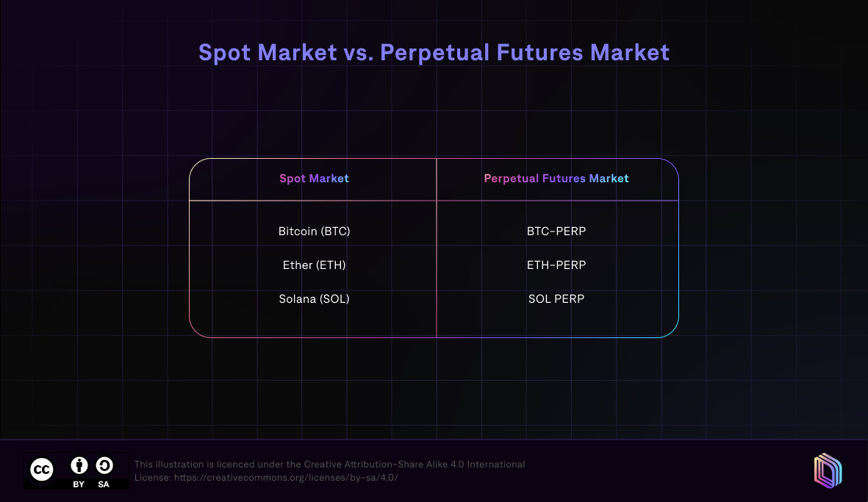Click the "This illustration is licenced" text line
Image resolution: width=868 pixels, height=502 pixels.
click(329, 465)
